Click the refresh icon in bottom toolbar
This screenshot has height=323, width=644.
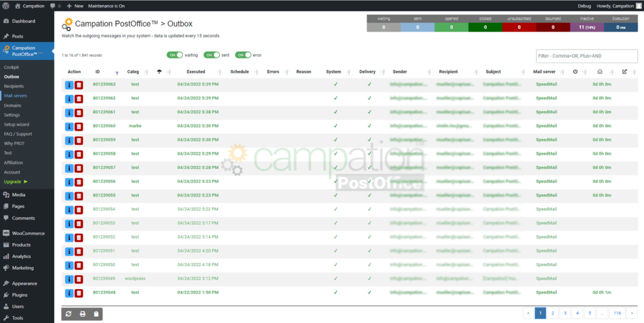(x=69, y=314)
